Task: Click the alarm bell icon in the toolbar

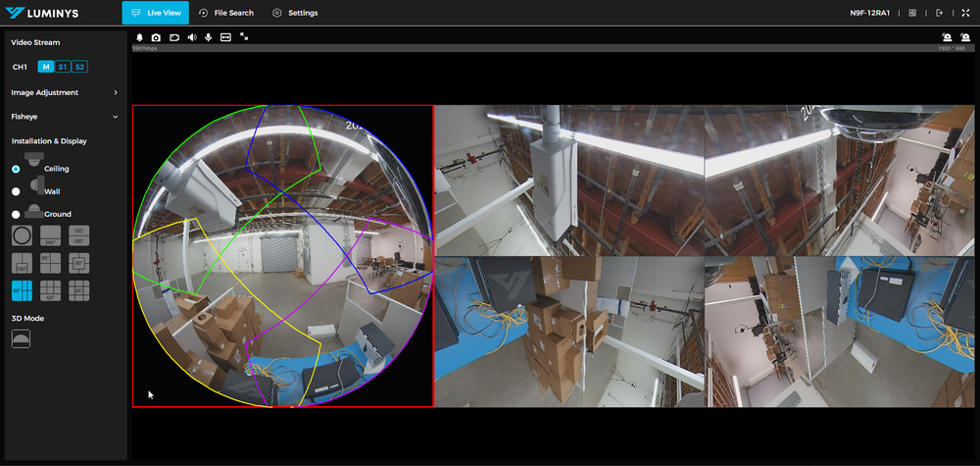Action: coord(139,37)
